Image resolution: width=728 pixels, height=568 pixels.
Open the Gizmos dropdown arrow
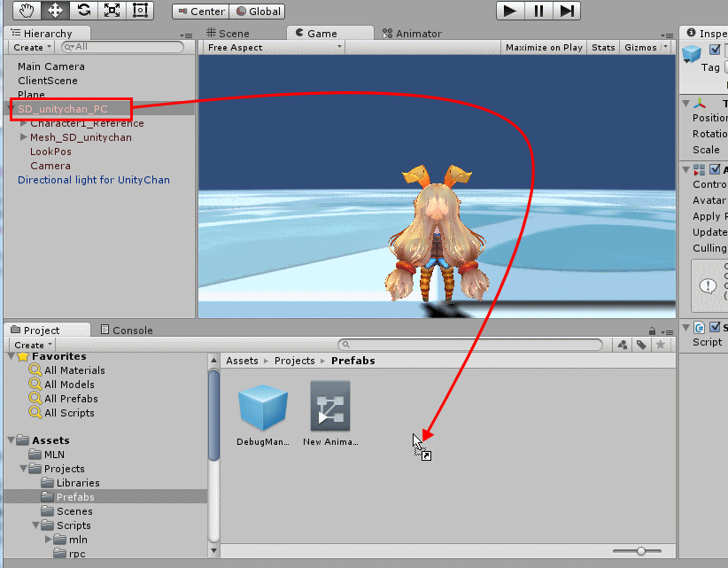click(x=666, y=46)
